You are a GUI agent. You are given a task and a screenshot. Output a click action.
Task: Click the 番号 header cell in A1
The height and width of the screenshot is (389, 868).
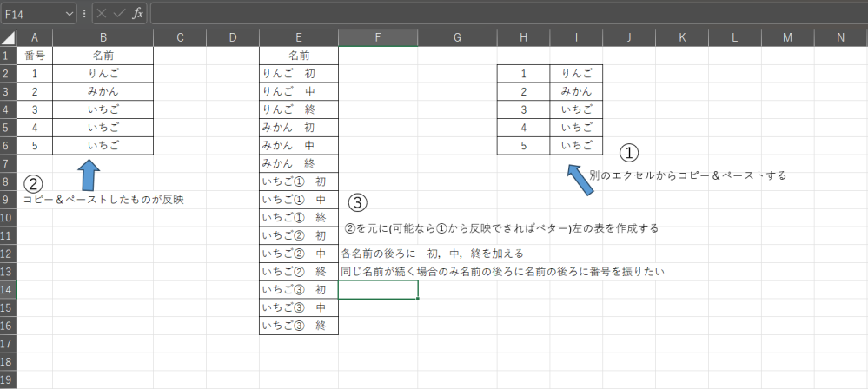tap(35, 55)
